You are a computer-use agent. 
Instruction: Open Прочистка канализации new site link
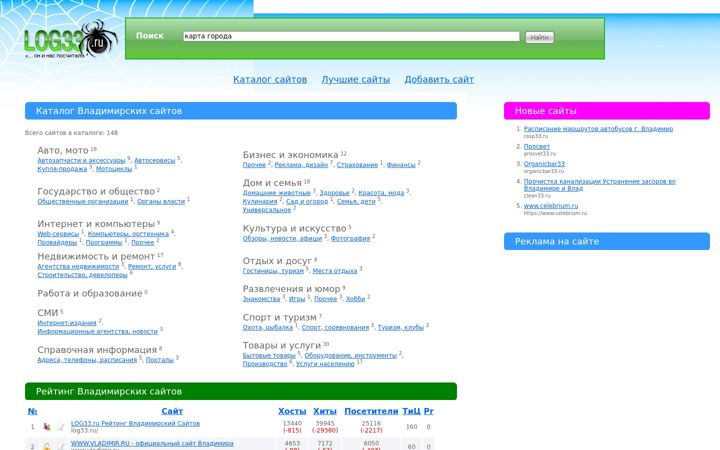pyautogui.click(x=600, y=185)
